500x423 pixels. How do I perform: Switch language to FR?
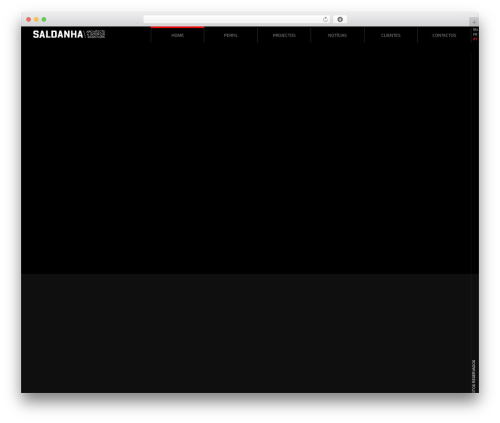[x=475, y=34]
